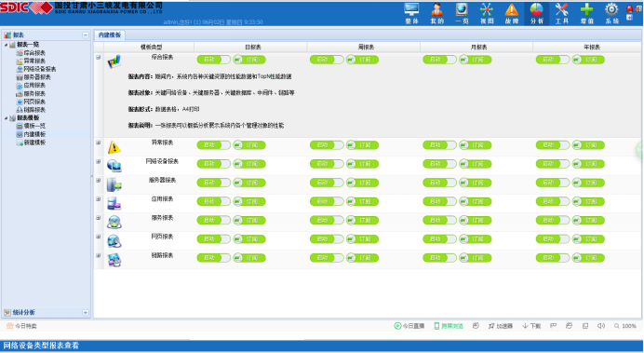Subscribe to 网页报表 daily report
Viewport: 644px width, 353px height.
249,239
